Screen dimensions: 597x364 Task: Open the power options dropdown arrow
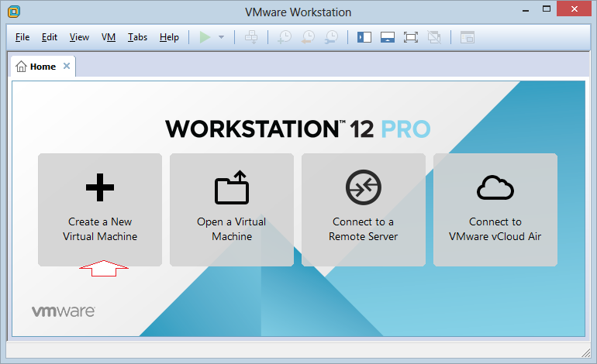coord(221,37)
